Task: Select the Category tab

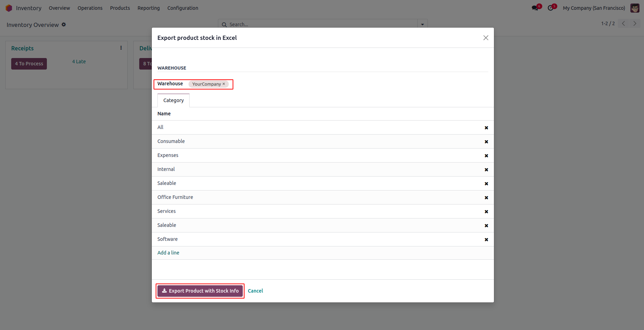Action: click(174, 100)
